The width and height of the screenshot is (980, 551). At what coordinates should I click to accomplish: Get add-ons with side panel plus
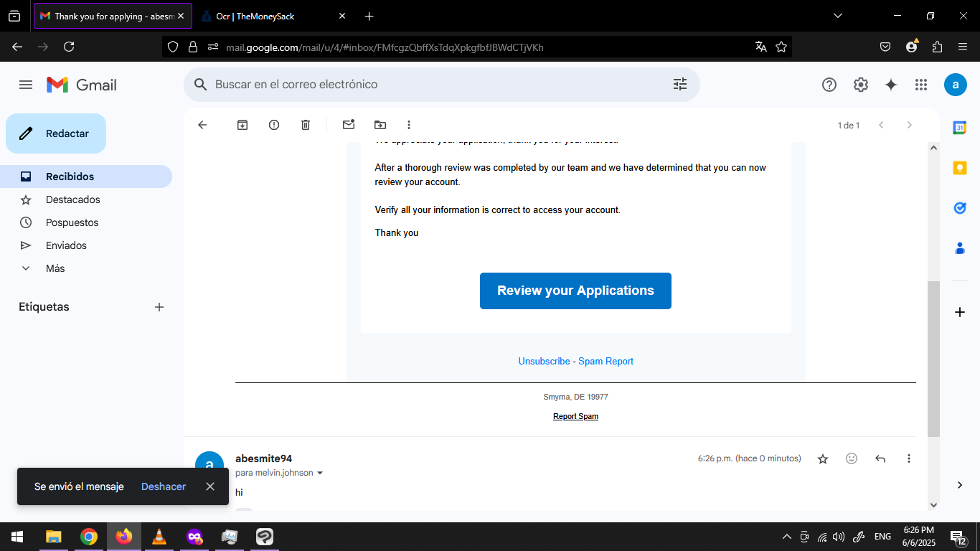pyautogui.click(x=960, y=312)
